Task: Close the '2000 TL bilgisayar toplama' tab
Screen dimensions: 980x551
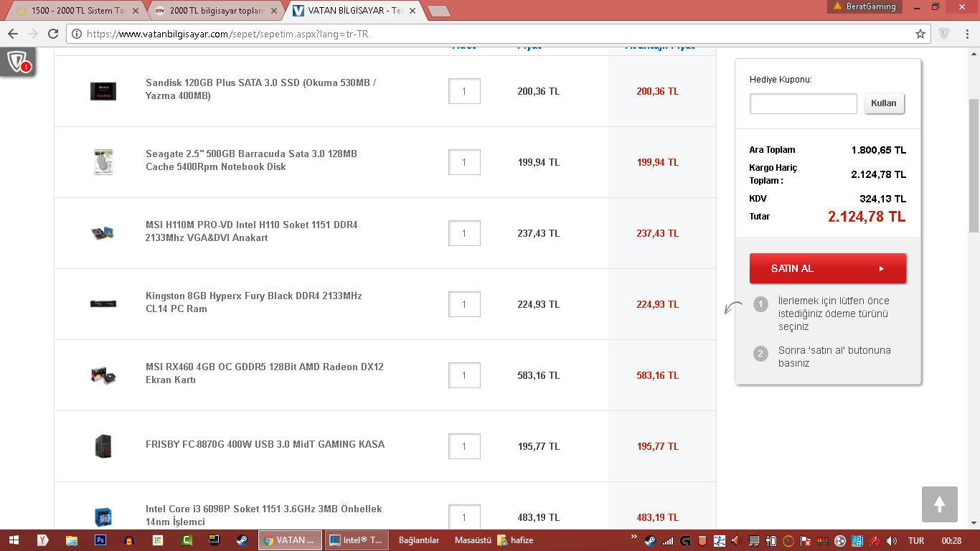Action: (x=274, y=11)
